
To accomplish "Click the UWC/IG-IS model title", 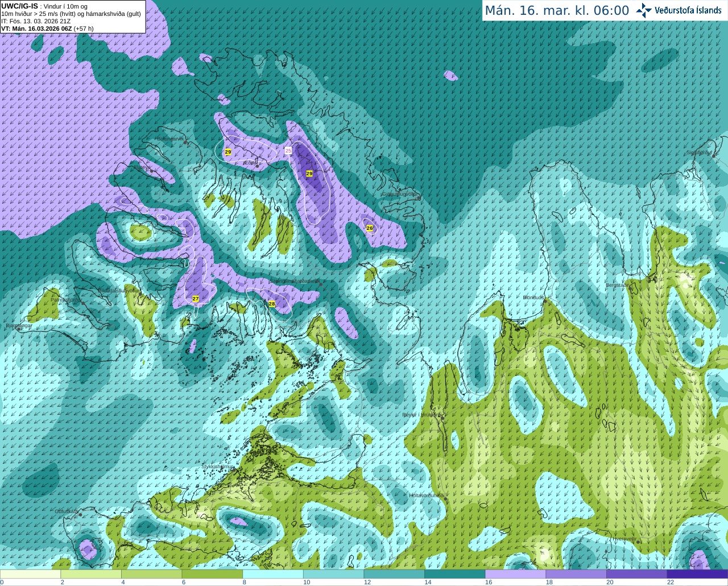I will [x=19, y=6].
